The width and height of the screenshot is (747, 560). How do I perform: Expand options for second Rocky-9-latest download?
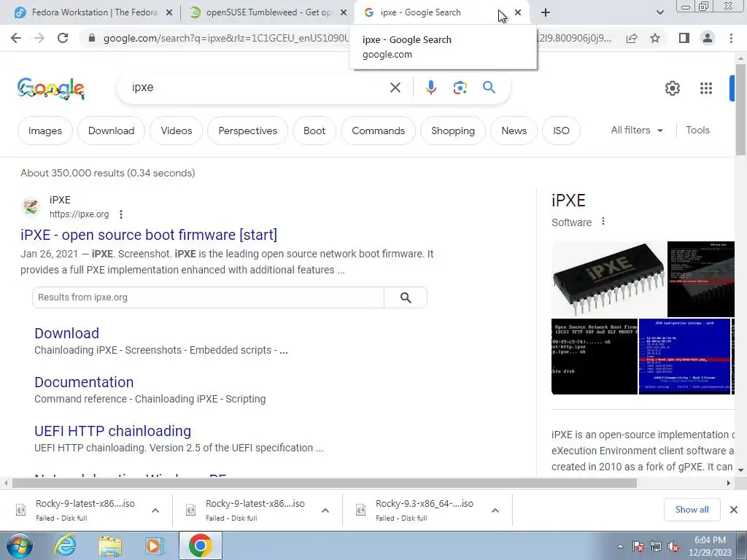pyautogui.click(x=325, y=510)
